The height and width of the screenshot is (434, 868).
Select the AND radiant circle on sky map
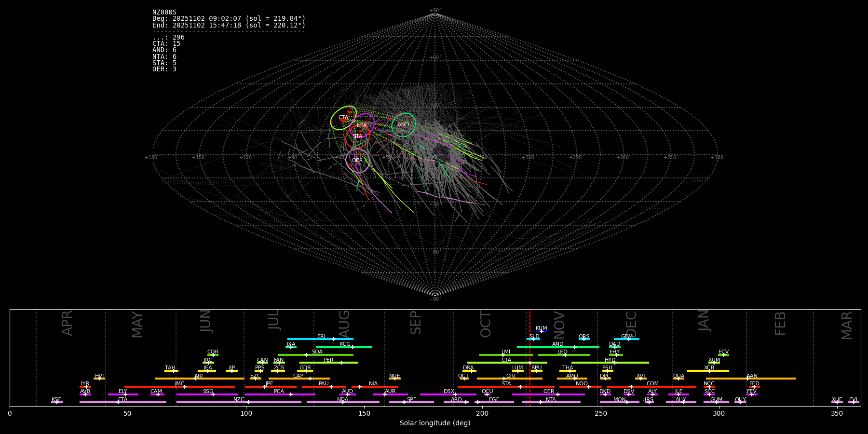click(404, 125)
